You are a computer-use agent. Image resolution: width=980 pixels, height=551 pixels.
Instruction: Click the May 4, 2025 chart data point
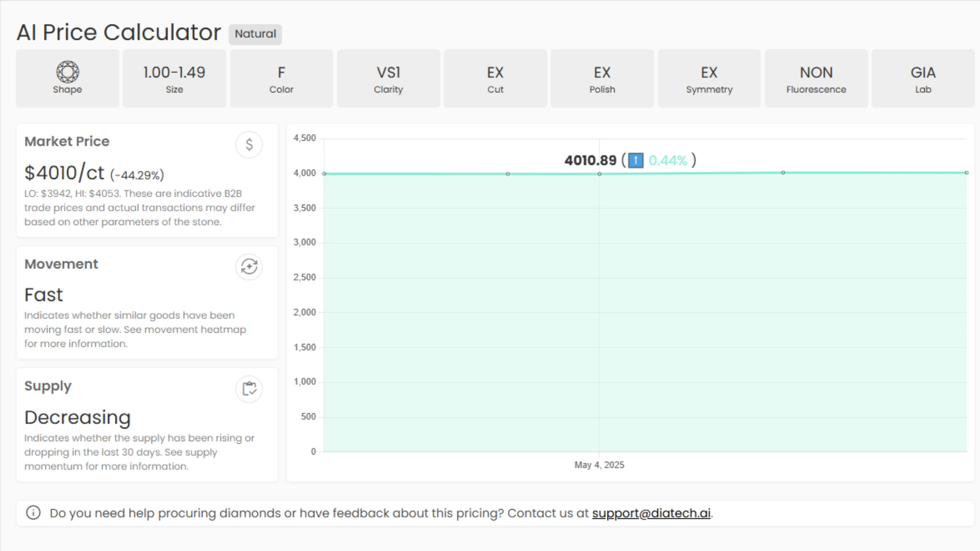[x=600, y=174]
